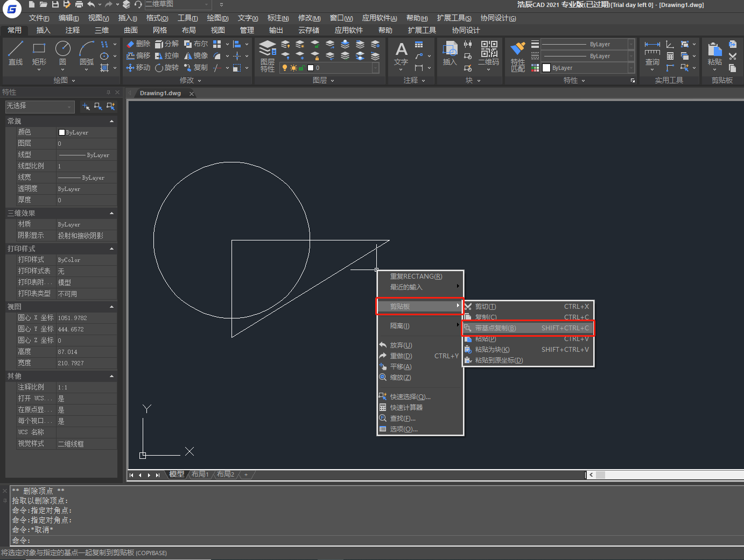Choose 带基点复制 from the clipboard submenu

[x=495, y=328]
